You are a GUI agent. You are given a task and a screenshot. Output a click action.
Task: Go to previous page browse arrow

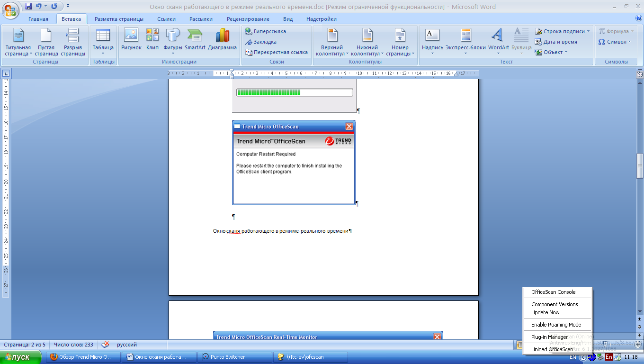[x=640, y=319]
